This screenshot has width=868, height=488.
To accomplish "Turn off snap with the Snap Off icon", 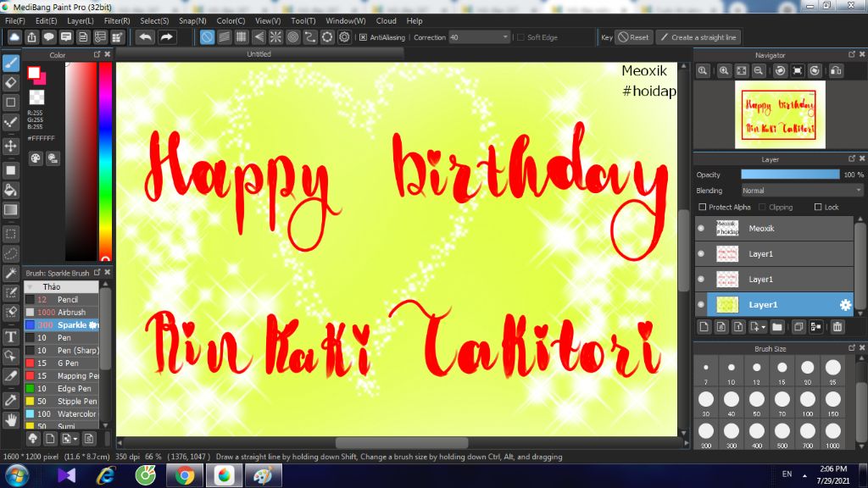I will 207,37.
